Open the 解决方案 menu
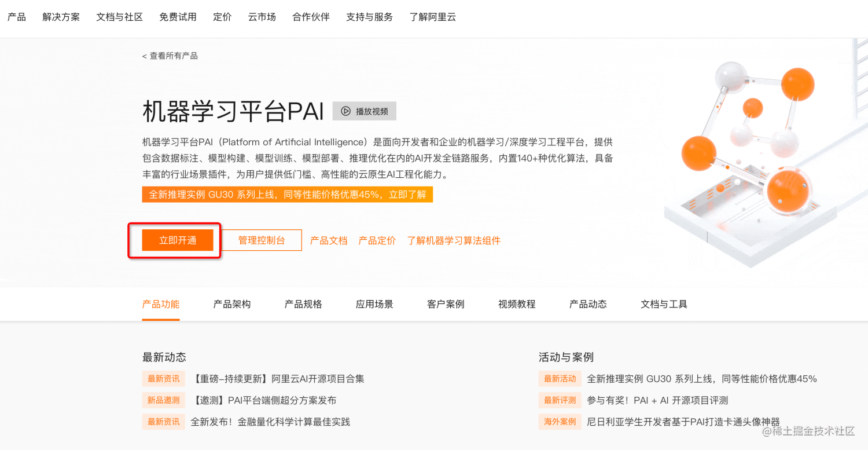The width and height of the screenshot is (868, 450). pos(61,17)
